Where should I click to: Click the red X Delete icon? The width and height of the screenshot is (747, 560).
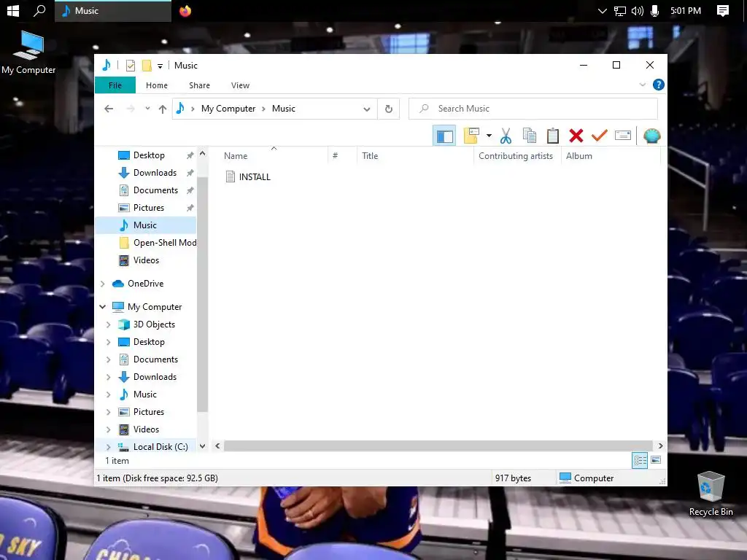[576, 136]
